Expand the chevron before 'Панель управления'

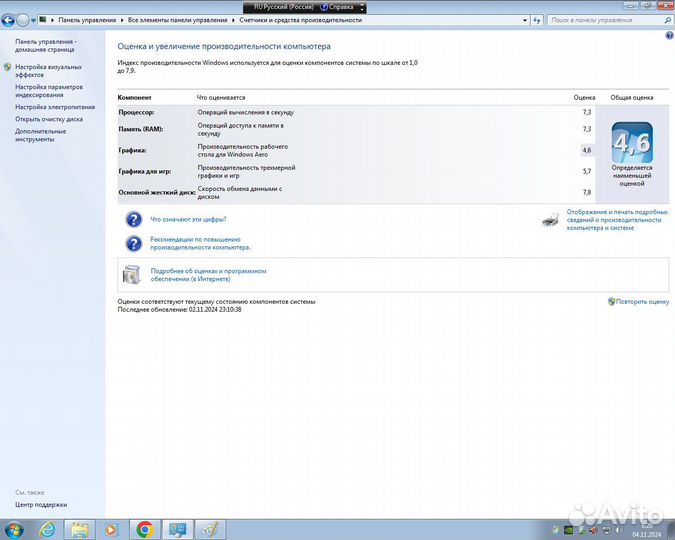(x=53, y=20)
